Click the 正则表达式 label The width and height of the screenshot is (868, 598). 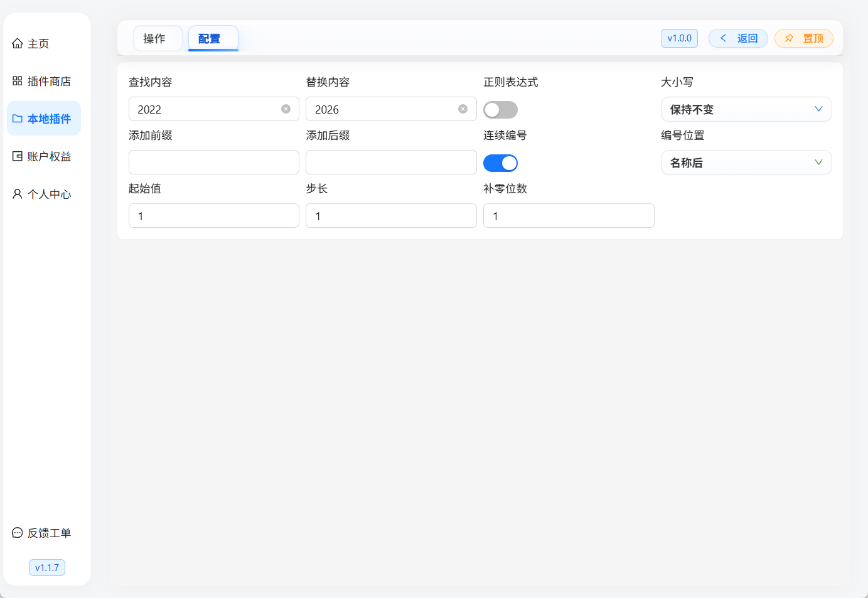pos(511,82)
